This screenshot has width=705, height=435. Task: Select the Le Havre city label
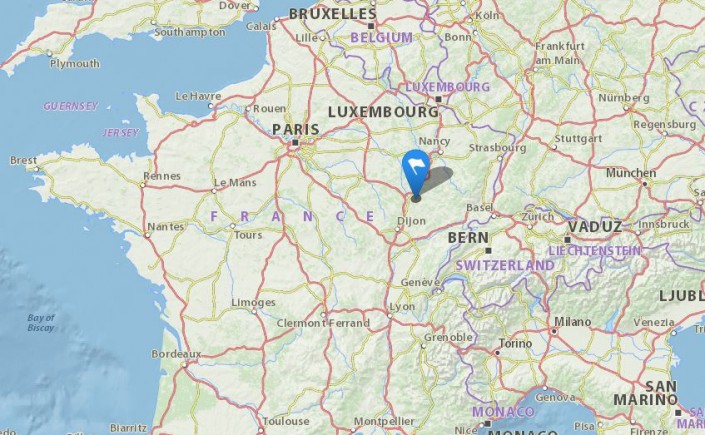pyautogui.click(x=198, y=96)
